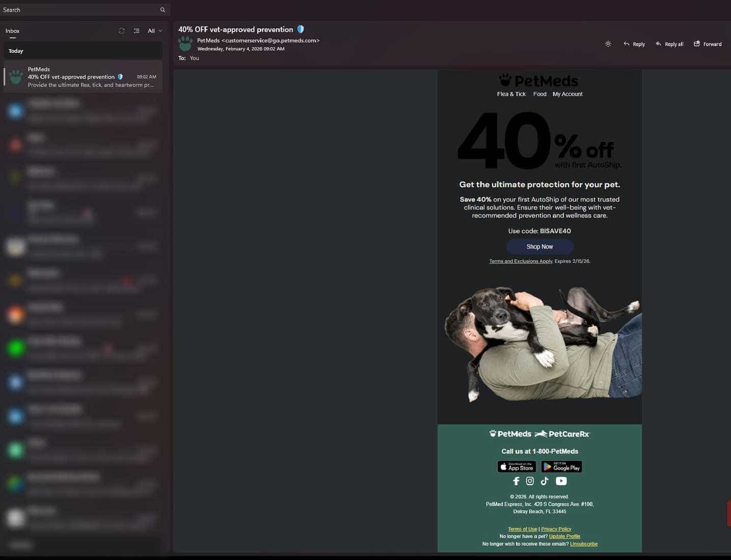This screenshot has height=560, width=731.
Task: Click the shield icon in the PetMeds list item
Action: point(120,77)
